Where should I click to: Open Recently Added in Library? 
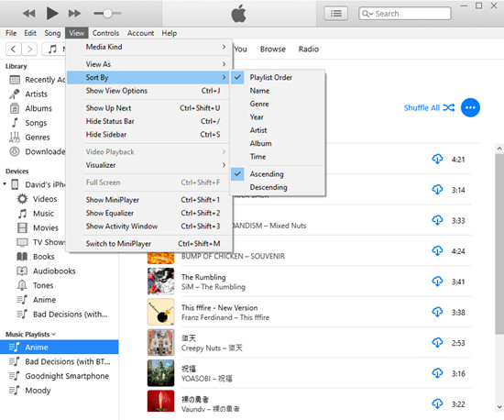(38, 80)
